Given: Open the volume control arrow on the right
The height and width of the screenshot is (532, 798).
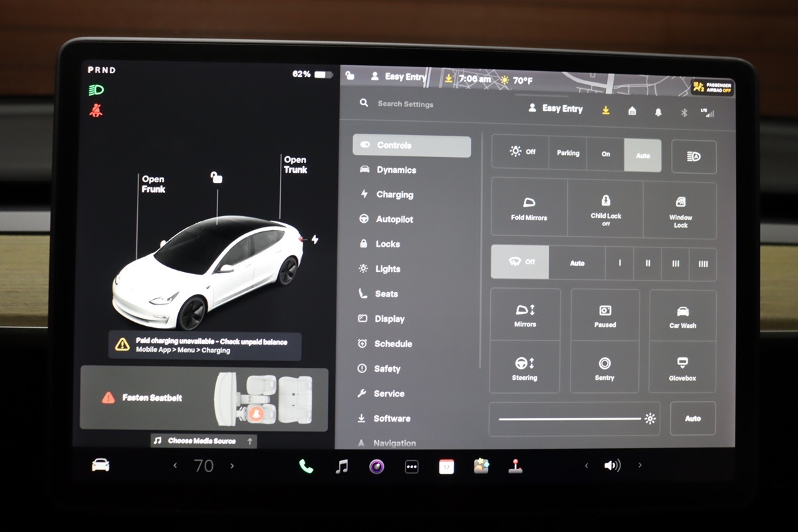Looking at the screenshot, I should [639, 465].
